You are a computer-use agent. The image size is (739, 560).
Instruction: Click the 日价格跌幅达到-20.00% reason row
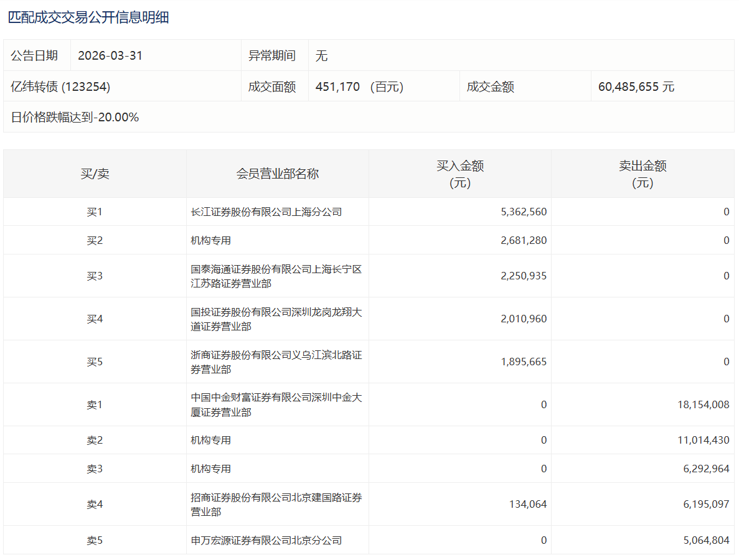(x=75, y=117)
